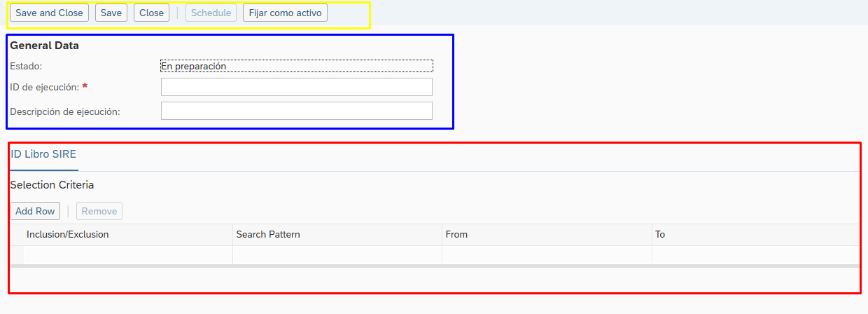Add a new row to Selection Criteria
Screen dimensions: 868x314
35,211
